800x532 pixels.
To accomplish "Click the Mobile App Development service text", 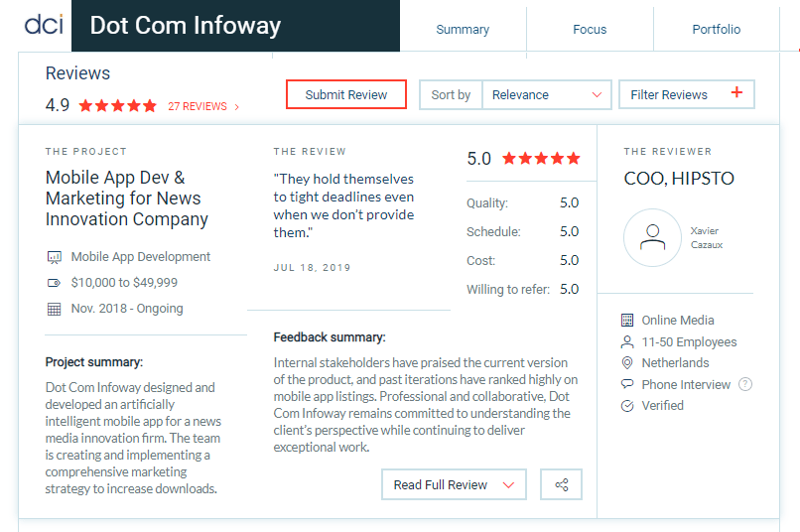I will tap(140, 256).
